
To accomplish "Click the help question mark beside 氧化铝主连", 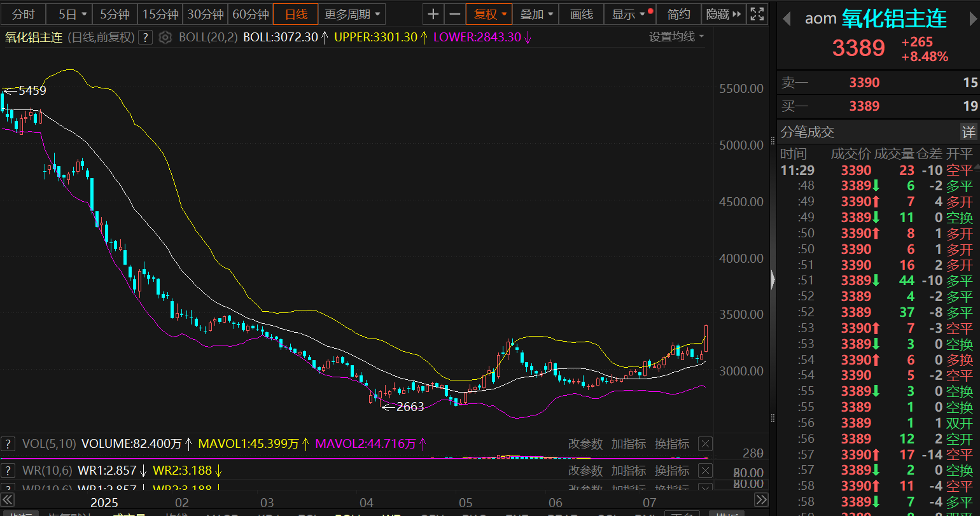I will point(145,38).
